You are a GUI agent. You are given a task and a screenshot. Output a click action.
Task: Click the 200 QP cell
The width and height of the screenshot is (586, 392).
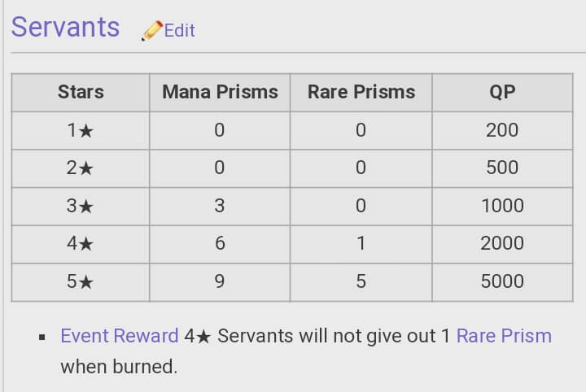coord(502,131)
